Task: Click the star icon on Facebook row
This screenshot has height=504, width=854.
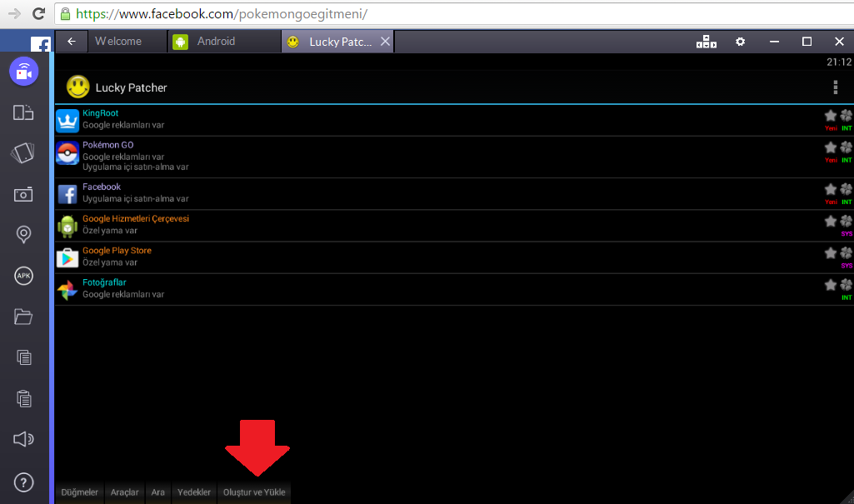Action: (831, 189)
